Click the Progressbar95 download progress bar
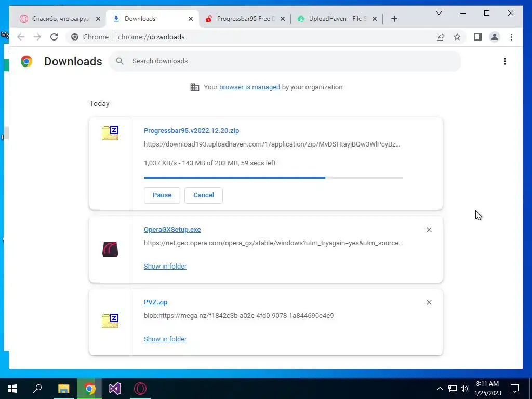 coord(273,178)
